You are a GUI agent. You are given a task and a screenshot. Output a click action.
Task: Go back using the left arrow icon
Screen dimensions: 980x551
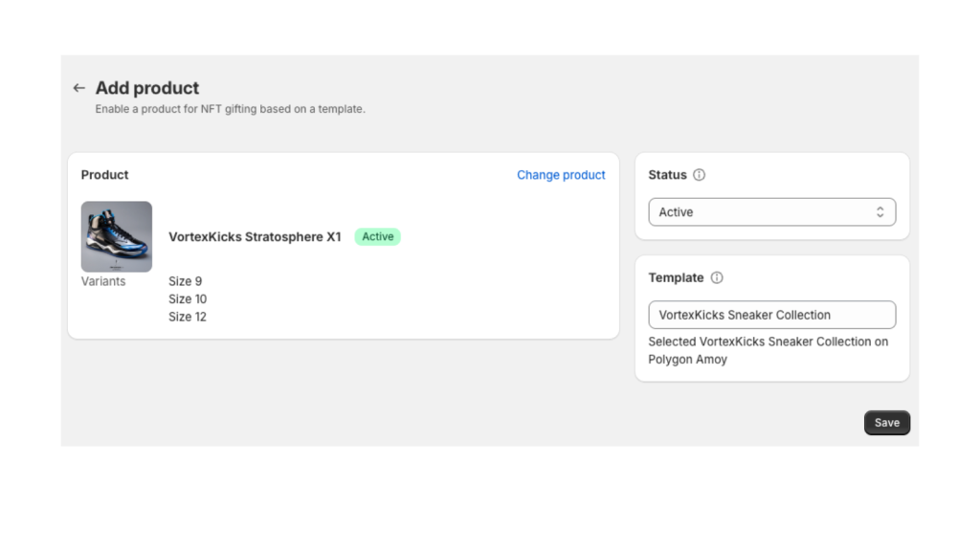79,88
